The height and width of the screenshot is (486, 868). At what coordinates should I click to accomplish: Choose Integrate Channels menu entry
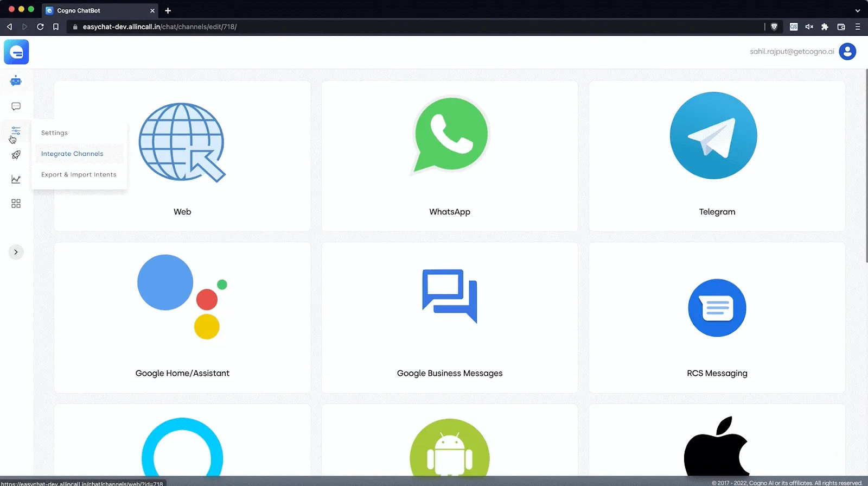tap(72, 154)
